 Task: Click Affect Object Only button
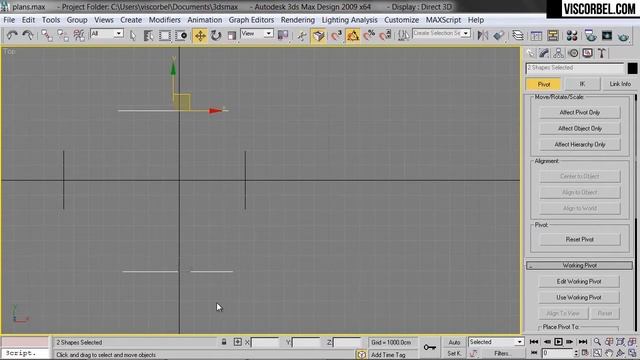[580, 128]
